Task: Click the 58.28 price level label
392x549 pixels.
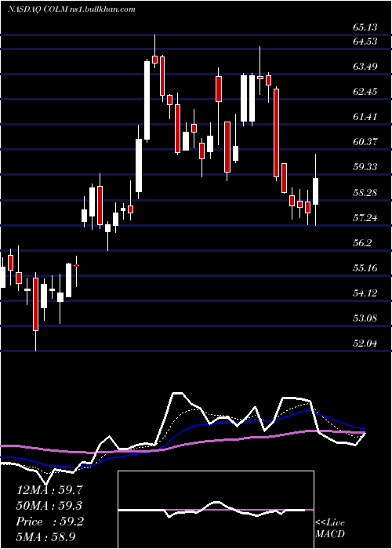Action: click(365, 193)
